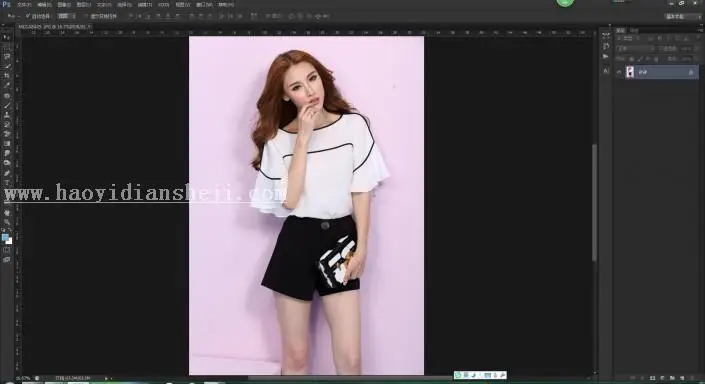Open the auto-select Group/Layer dropdown
Image resolution: width=705 pixels, height=384 pixels.
(x=67, y=16)
